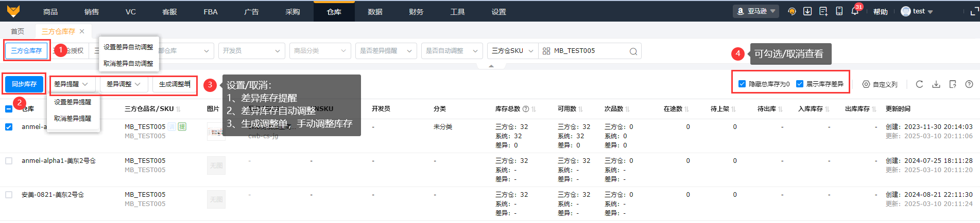Click the batch-search grid icon before MB_TEST005
The image size is (980, 223).
click(x=546, y=51)
